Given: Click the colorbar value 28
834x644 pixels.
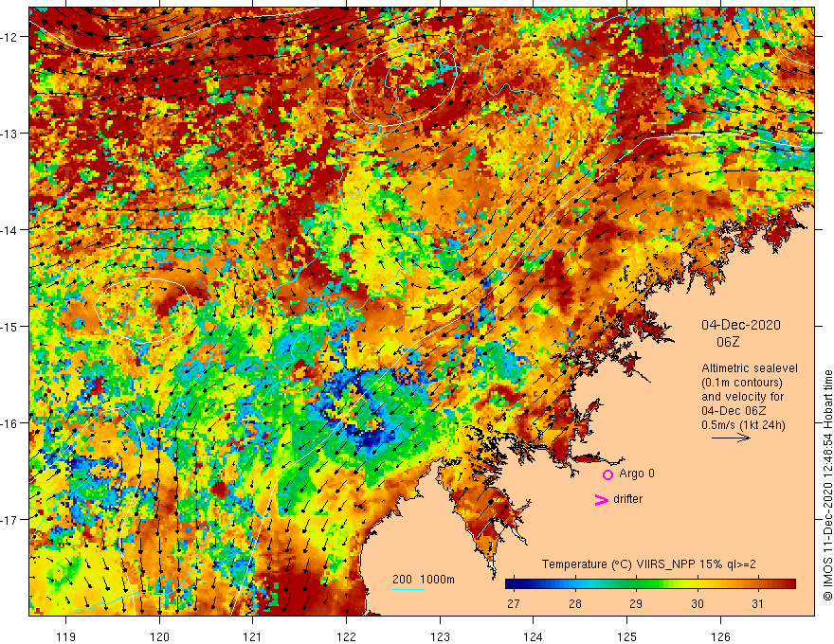Looking at the screenshot, I should click(575, 603).
